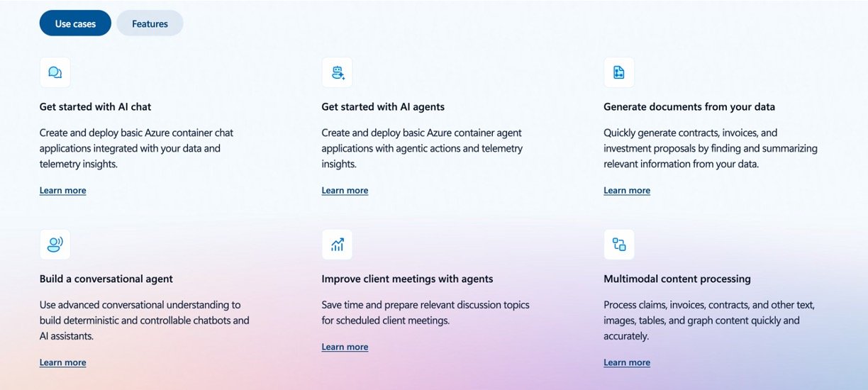Viewport: 868px width, 390px height.
Task: Click the Multimodal content processing heading
Action: (x=677, y=279)
